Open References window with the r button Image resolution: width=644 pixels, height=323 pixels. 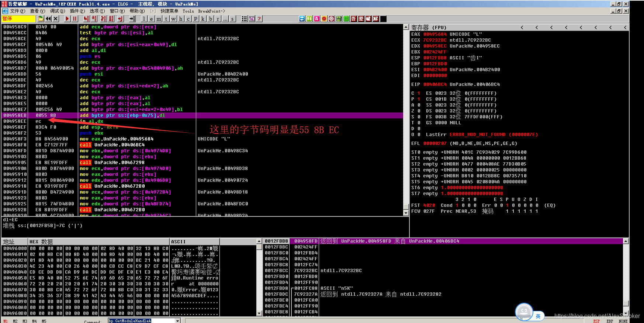click(218, 19)
